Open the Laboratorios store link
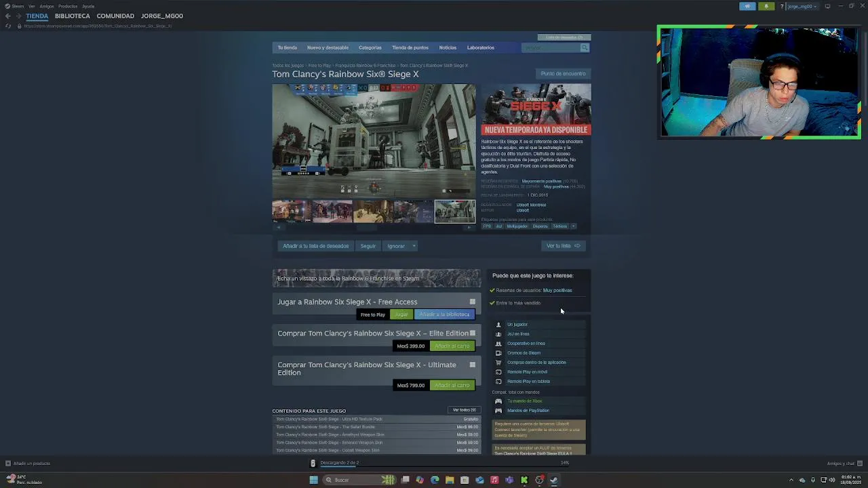 (x=481, y=47)
